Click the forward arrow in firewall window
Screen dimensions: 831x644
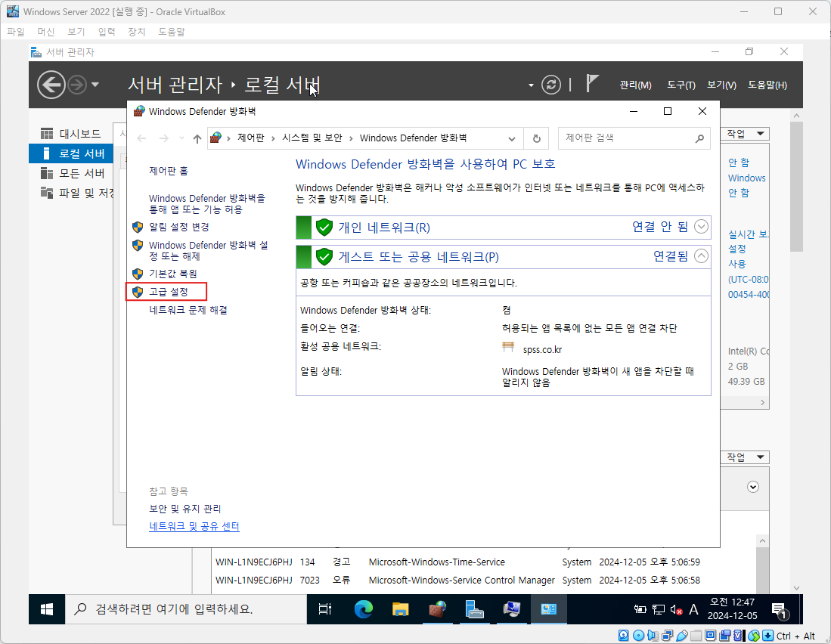click(164, 139)
